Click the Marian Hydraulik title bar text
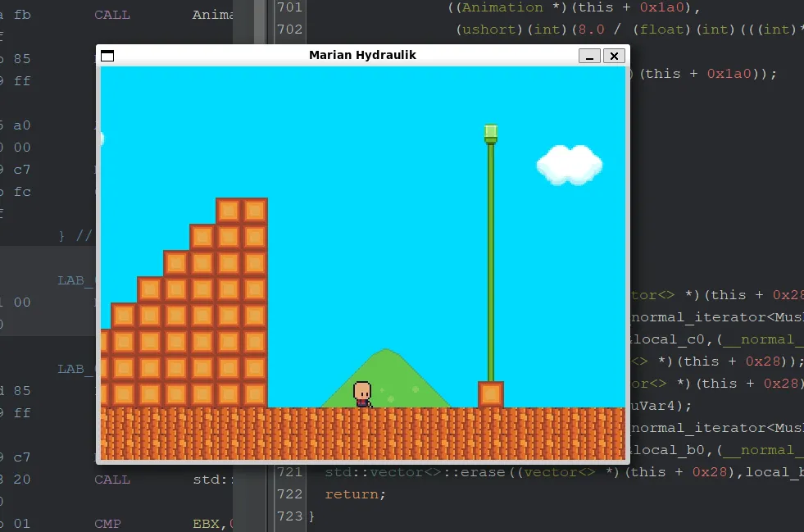The width and height of the screenshot is (804, 532). [x=362, y=55]
